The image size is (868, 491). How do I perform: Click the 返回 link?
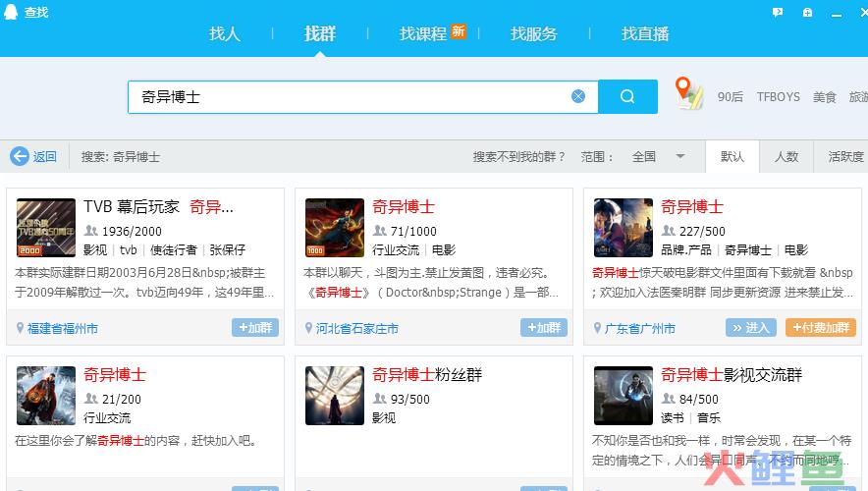tap(45, 157)
